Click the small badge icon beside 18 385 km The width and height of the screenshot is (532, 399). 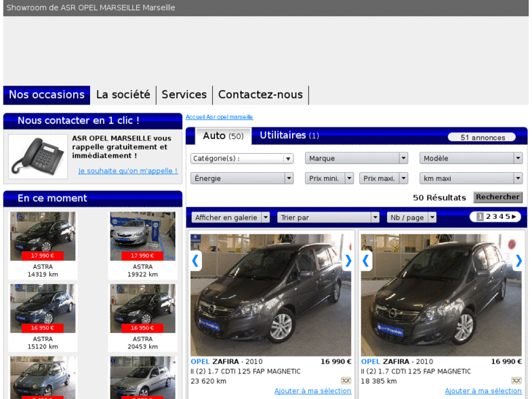(517, 381)
